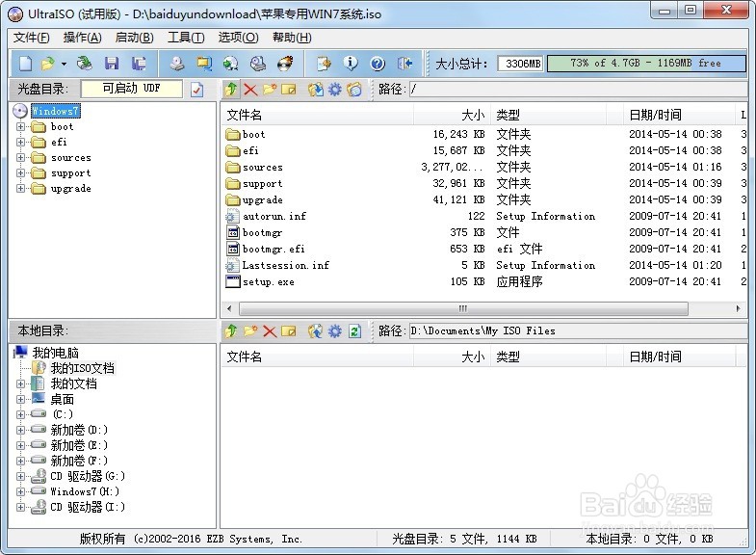Expand the efi folder in disc tree

click(20, 143)
